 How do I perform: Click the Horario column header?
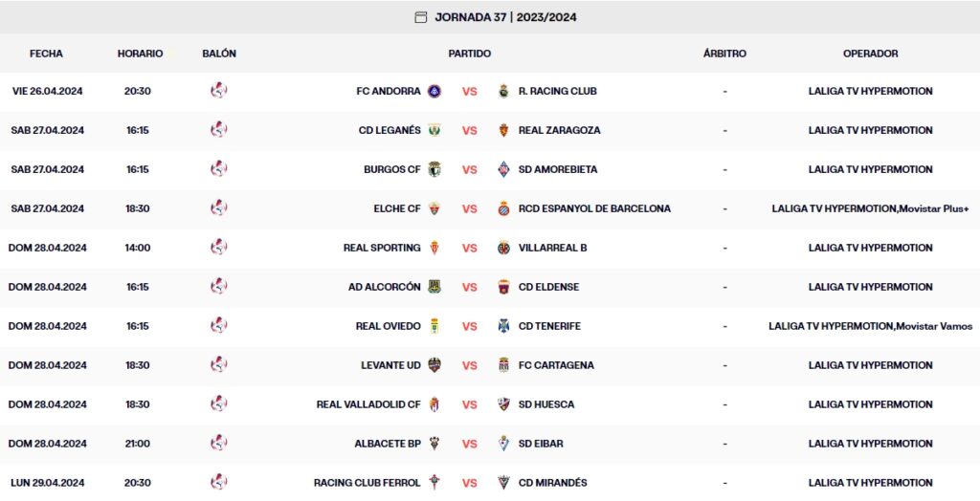[x=140, y=54]
